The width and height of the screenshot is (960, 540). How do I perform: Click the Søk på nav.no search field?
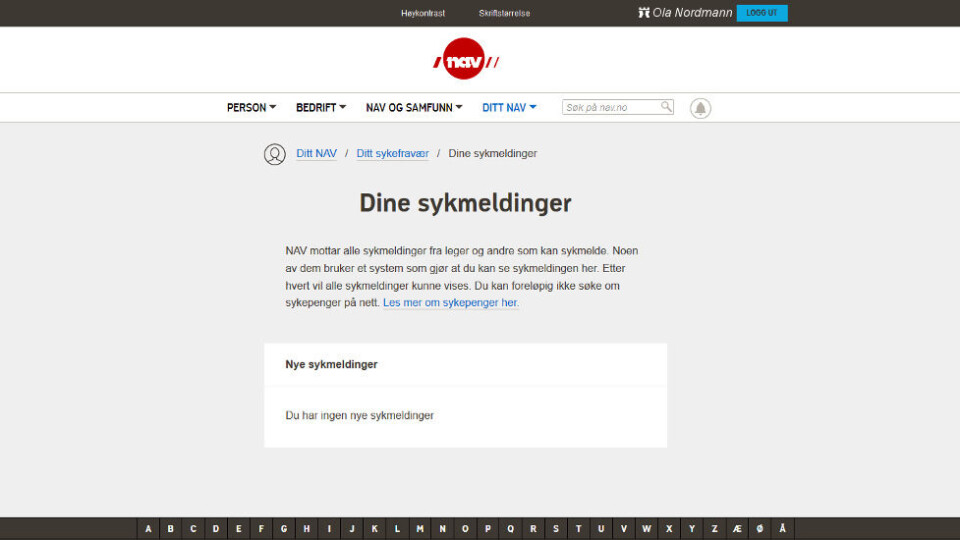[618, 107]
